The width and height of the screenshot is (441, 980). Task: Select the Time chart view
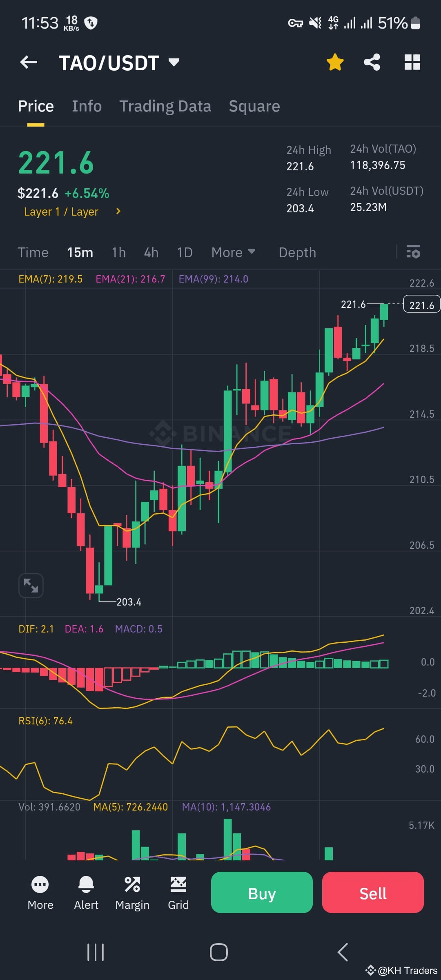33,253
